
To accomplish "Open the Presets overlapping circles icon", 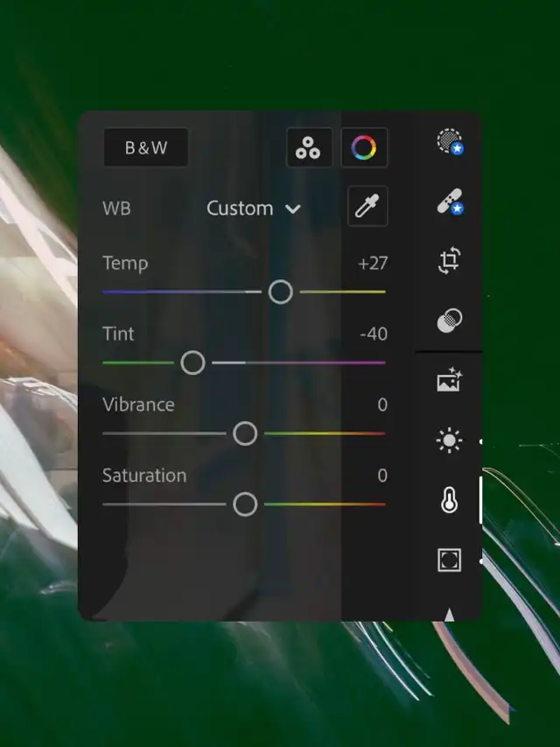I will click(x=450, y=321).
